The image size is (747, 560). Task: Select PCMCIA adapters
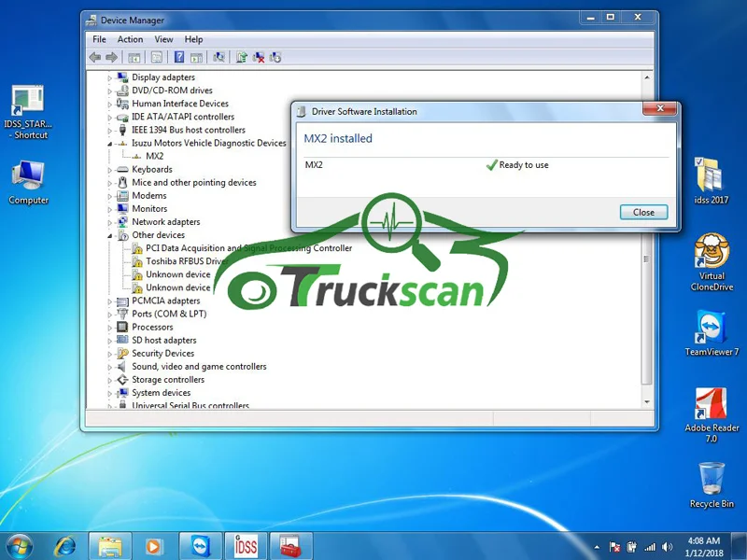click(x=166, y=301)
